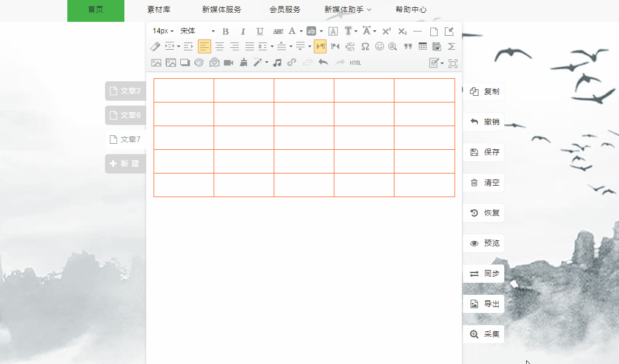619x364 pixels.
Task: Insert a single image
Action: pyautogui.click(x=157, y=62)
